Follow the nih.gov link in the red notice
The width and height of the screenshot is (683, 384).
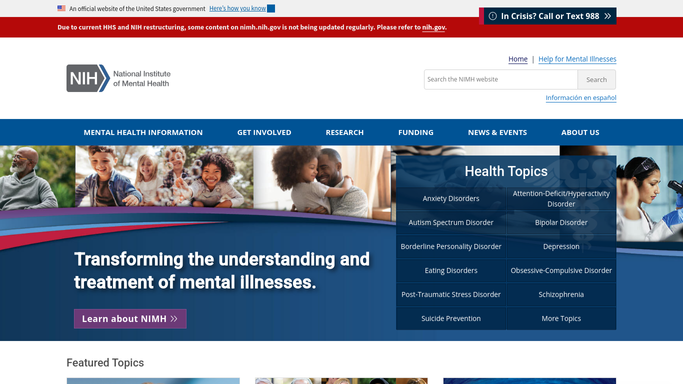(433, 27)
